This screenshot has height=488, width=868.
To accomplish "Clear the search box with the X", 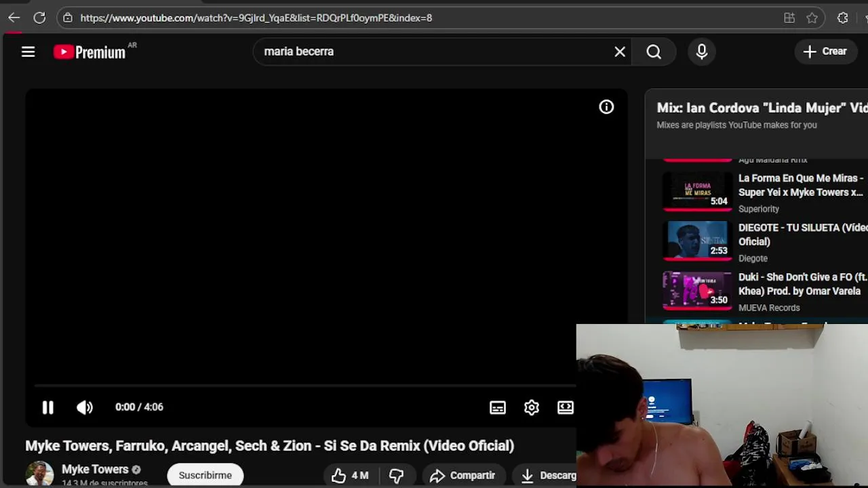I will tap(620, 52).
